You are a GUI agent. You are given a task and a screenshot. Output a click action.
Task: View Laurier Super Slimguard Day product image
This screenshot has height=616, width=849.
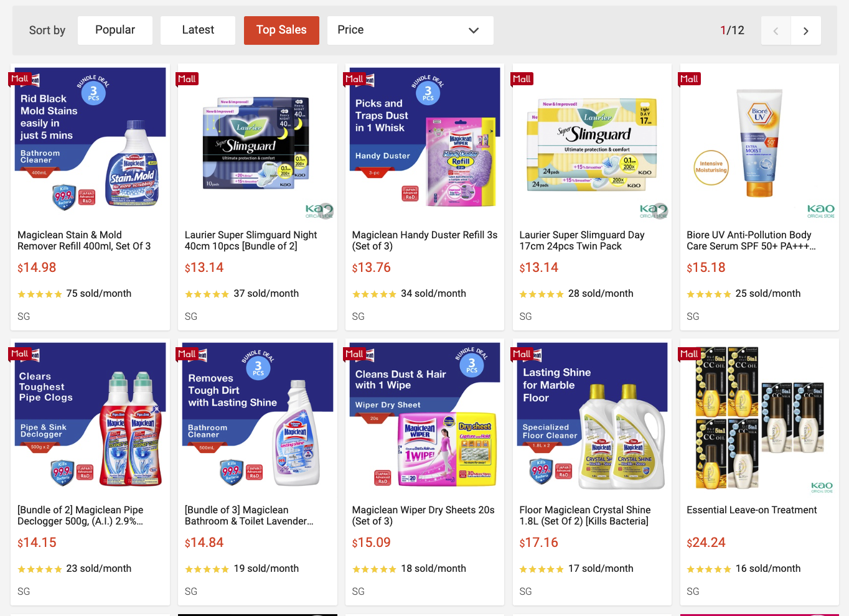(592, 143)
